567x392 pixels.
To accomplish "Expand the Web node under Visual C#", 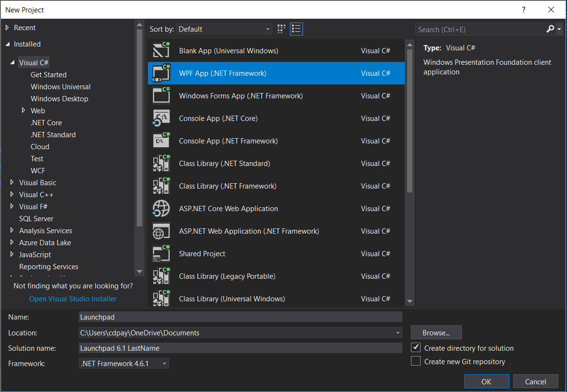I will tap(24, 110).
